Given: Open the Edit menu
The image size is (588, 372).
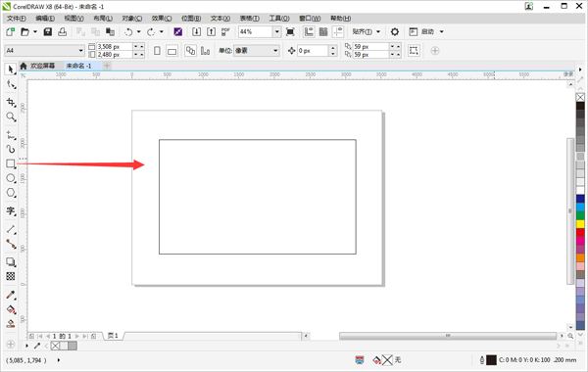Looking at the screenshot, I should click(45, 19).
